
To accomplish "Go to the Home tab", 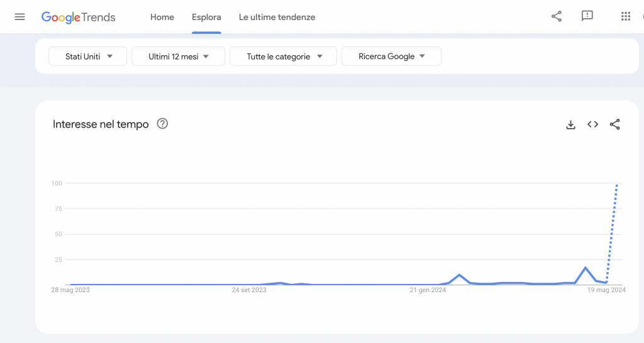I will tap(162, 17).
